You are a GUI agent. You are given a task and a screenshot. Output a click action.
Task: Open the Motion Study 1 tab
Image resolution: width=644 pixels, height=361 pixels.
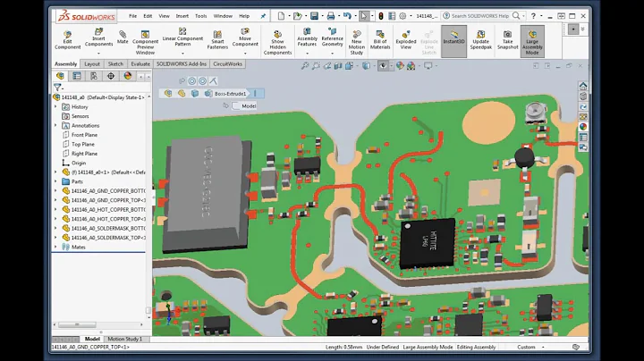125,339
